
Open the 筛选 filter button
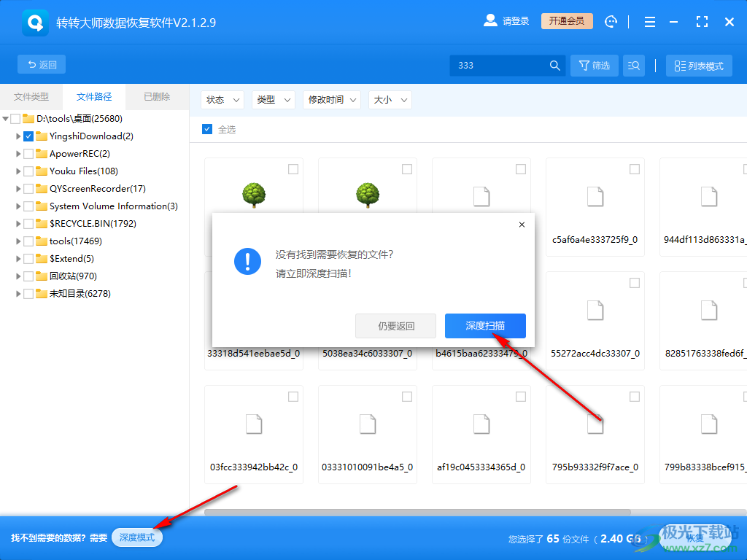coord(595,65)
